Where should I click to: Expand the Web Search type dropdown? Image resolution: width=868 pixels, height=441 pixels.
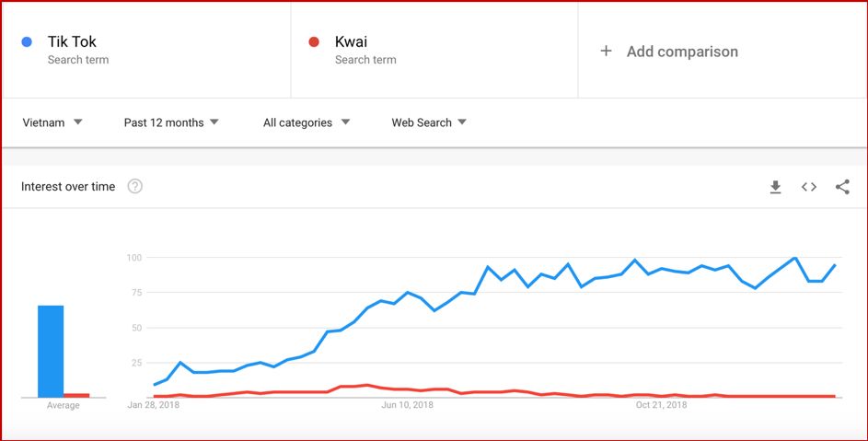tap(429, 122)
